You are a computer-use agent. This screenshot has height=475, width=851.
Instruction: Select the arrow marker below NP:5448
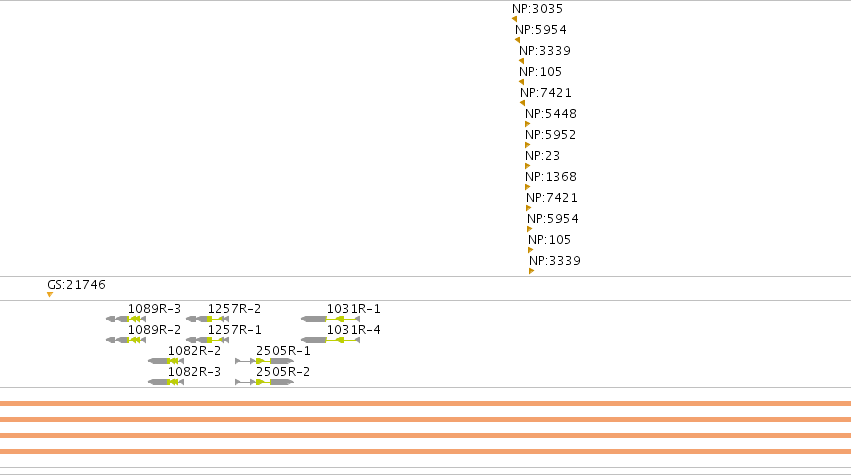[x=528, y=124]
